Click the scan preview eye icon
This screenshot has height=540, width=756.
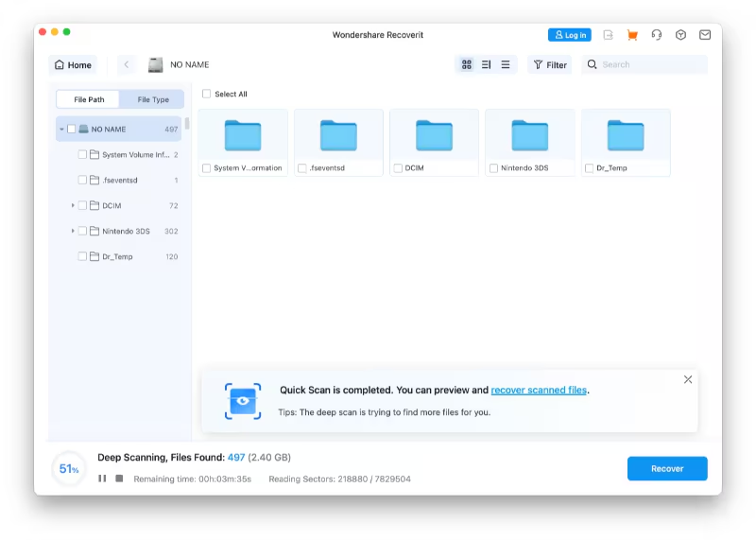[243, 401]
